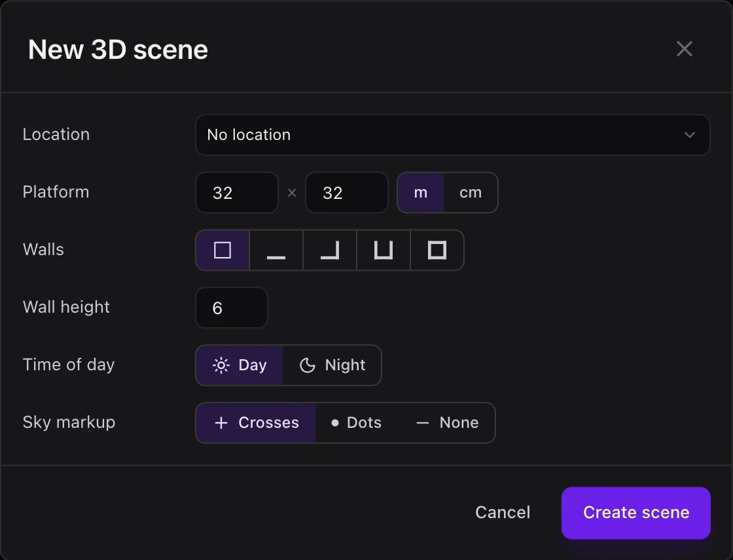Select the two-wall corner option icon
Image resolution: width=733 pixels, height=560 pixels.
(330, 250)
